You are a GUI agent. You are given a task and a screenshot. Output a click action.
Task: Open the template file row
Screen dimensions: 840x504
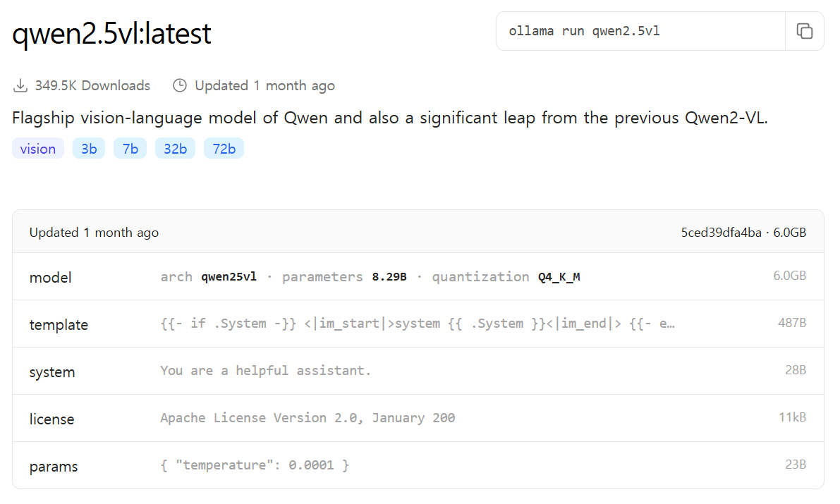59,324
